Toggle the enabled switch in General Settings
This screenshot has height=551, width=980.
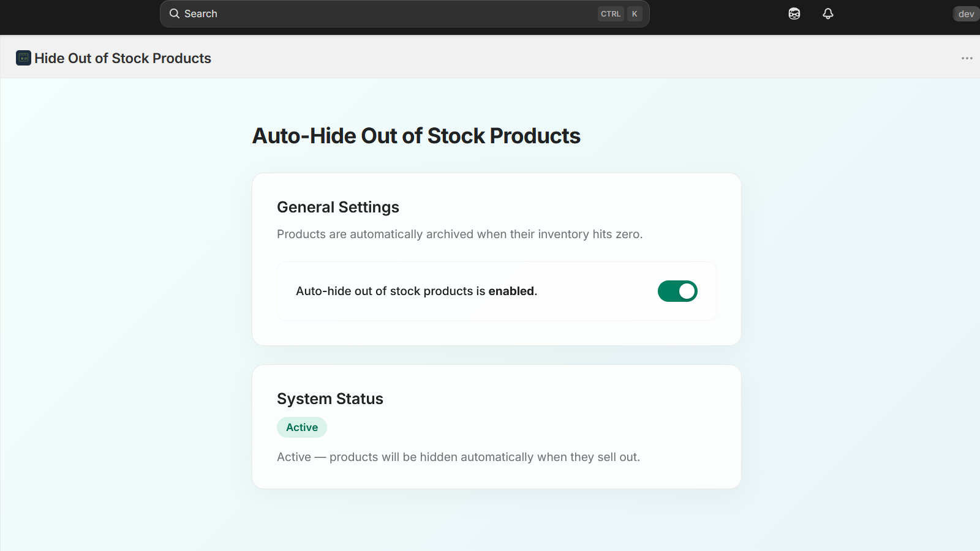coord(677,291)
